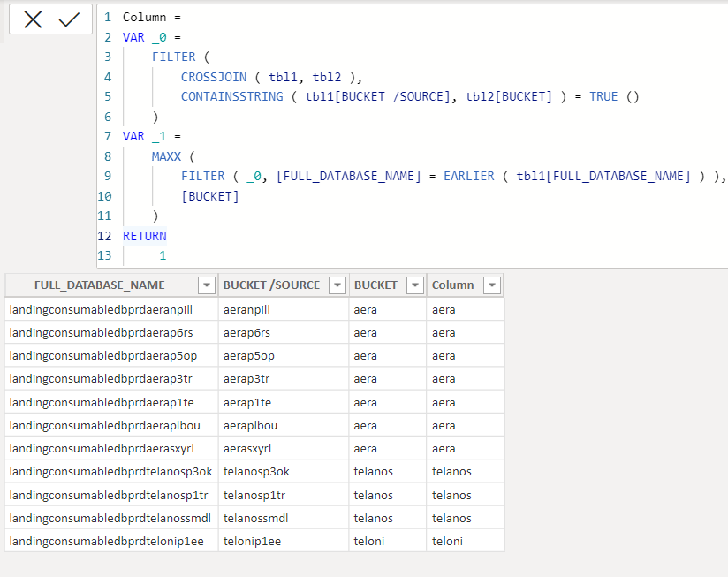728x577 pixels.
Task: Open Column header filter dropdown
Action: pyautogui.click(x=492, y=285)
